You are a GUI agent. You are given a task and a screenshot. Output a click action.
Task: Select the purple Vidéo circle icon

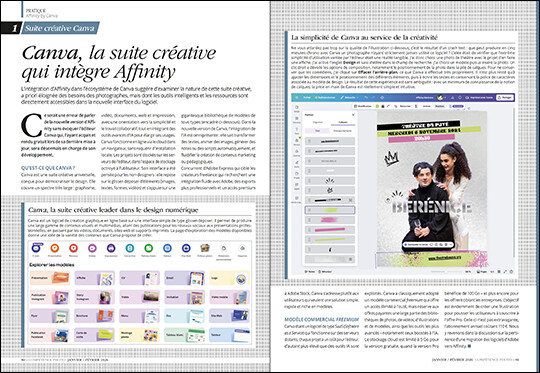92,248
